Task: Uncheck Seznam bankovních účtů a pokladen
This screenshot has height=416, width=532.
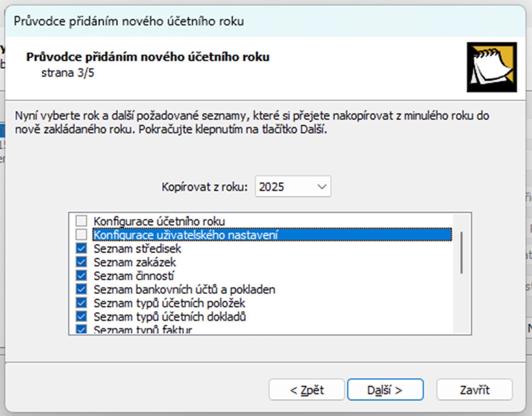Action: click(x=81, y=289)
